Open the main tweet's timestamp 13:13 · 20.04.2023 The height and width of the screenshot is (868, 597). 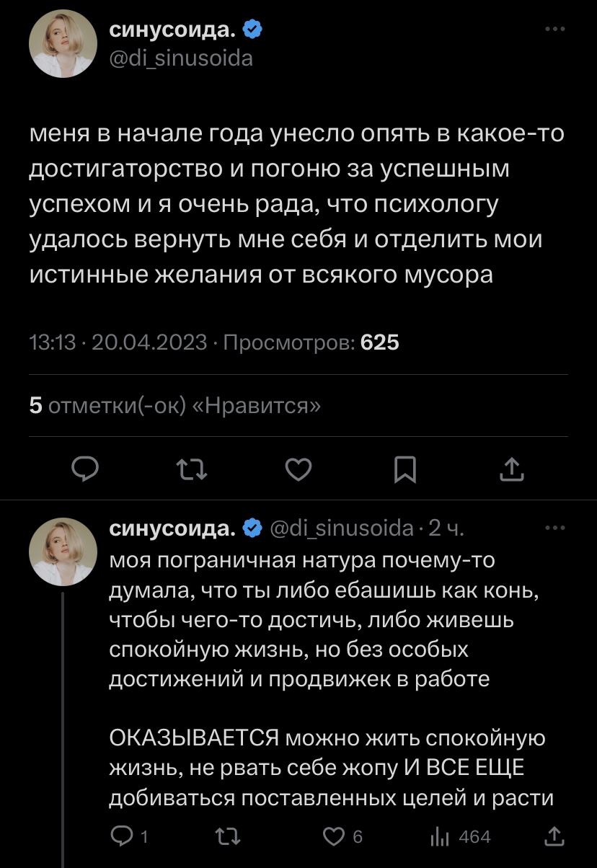pos(118,343)
